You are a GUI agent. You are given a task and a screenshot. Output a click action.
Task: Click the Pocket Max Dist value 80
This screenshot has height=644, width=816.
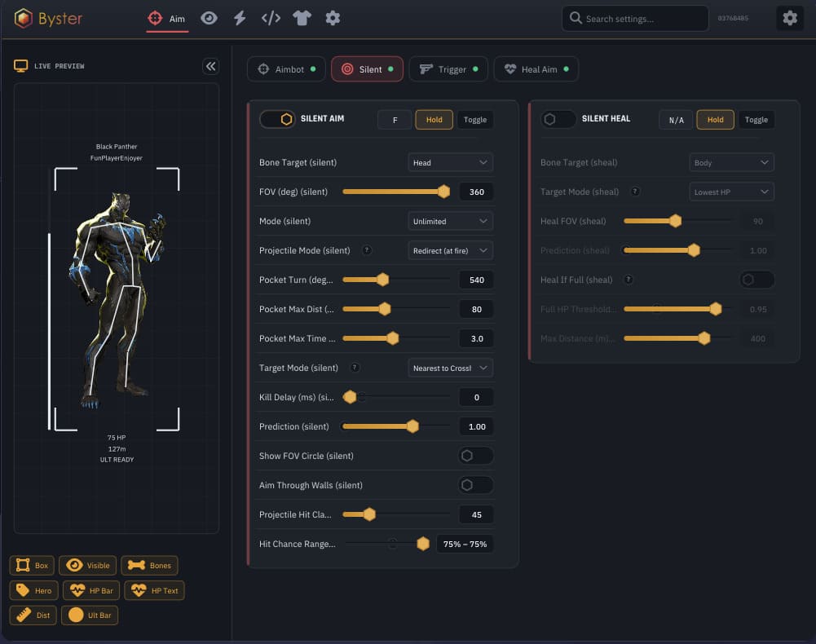(x=477, y=309)
